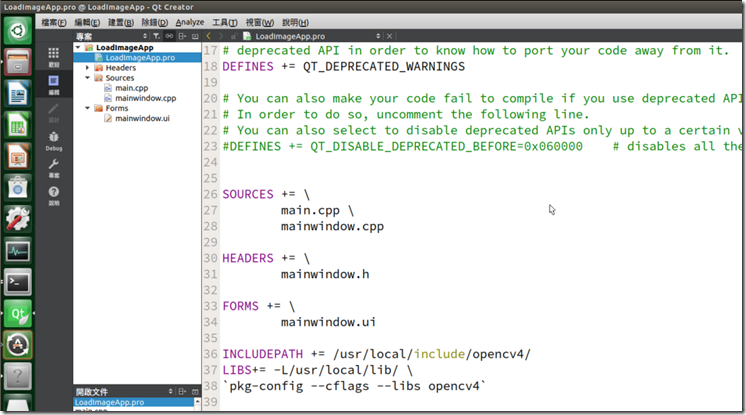Open main.cpp in project tree
This screenshot has width=746, height=415.
click(x=130, y=88)
